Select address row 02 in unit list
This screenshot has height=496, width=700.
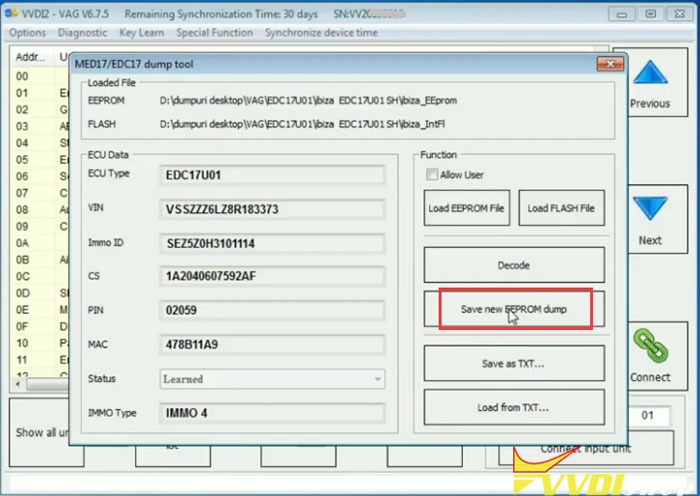39,110
